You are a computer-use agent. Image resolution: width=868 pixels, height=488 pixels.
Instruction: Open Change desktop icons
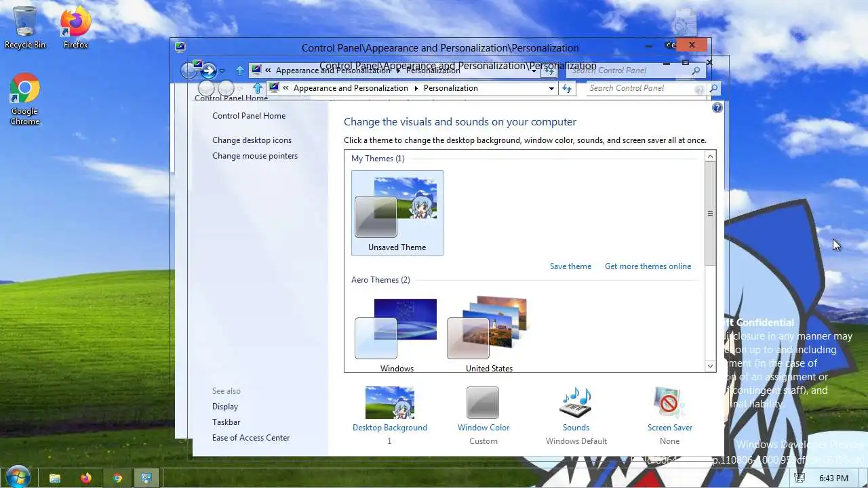(252, 140)
